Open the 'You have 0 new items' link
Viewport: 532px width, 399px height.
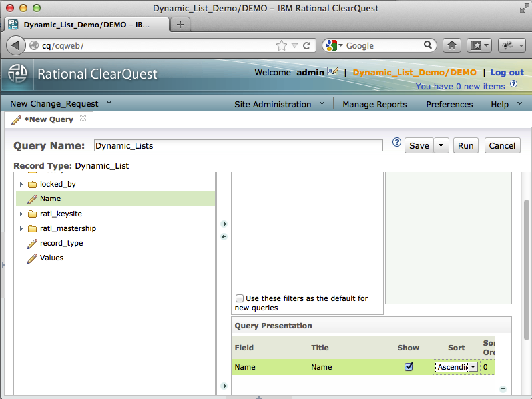pos(460,86)
